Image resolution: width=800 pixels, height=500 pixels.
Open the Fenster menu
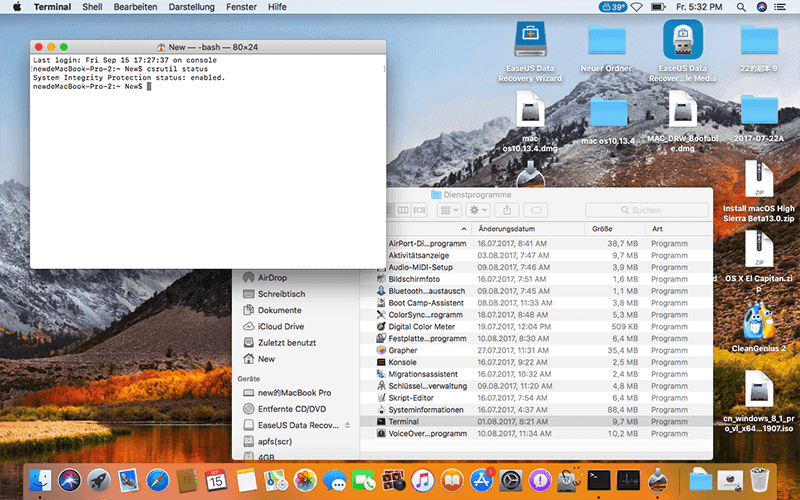point(241,7)
